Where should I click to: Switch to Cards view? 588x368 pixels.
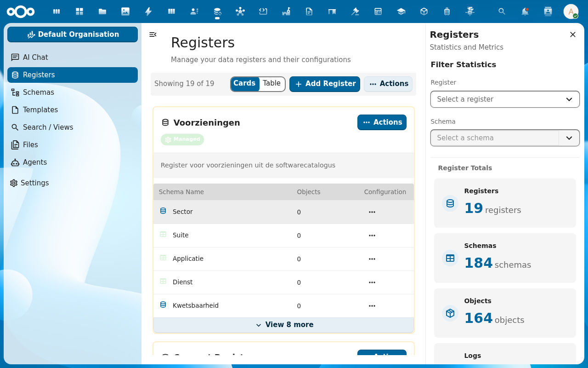click(x=244, y=83)
